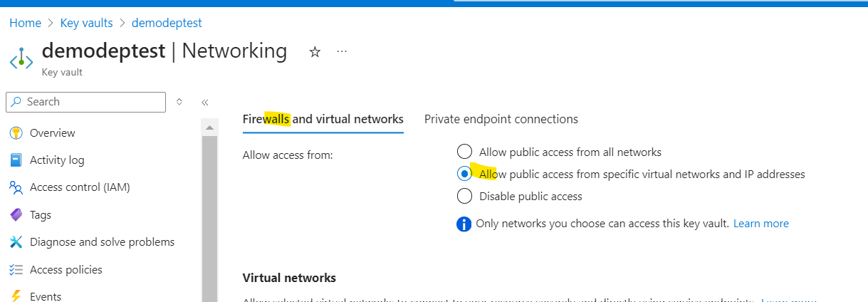Favorite demodeptest with the star icon

(x=315, y=52)
